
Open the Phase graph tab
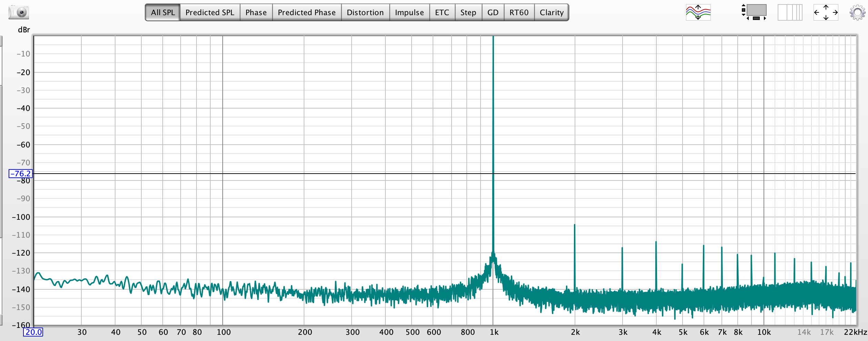(x=256, y=12)
